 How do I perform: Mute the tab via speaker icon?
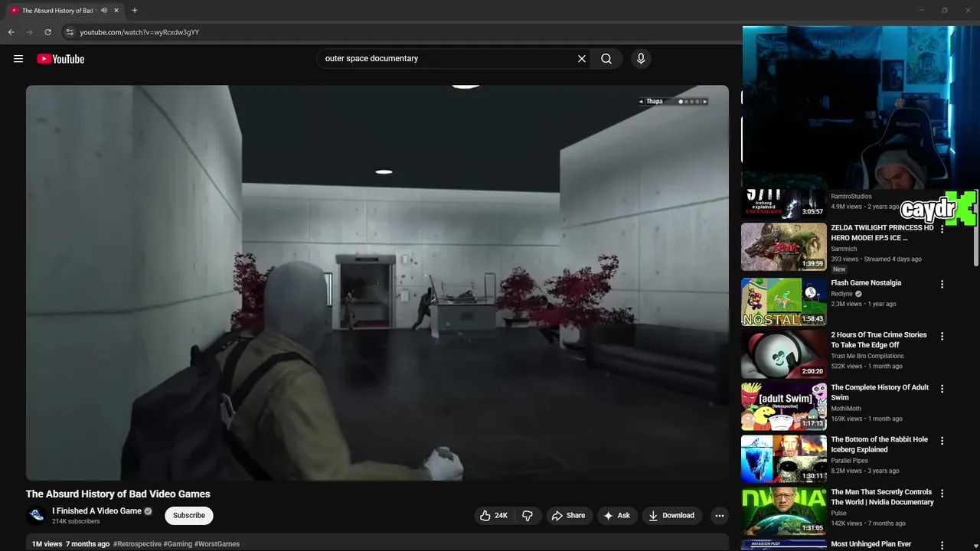pyautogui.click(x=104, y=11)
